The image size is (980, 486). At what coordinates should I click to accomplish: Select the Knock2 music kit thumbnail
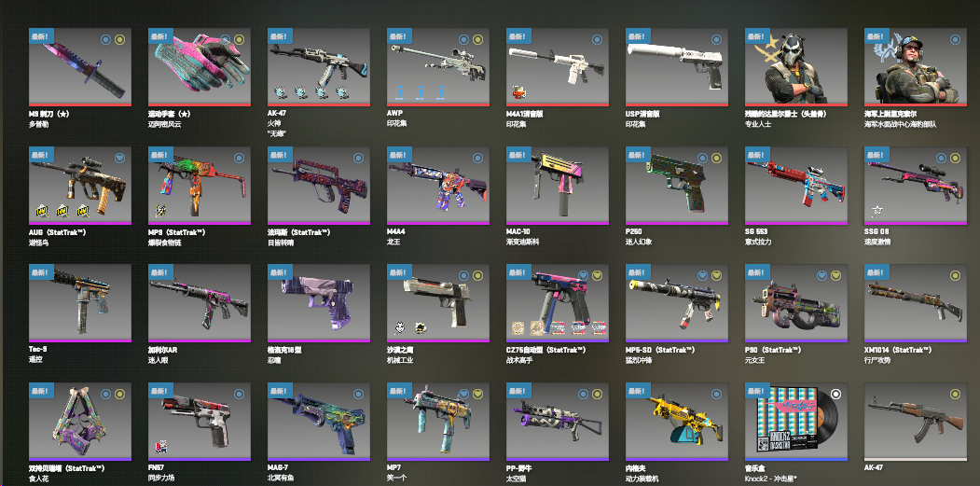tap(795, 421)
